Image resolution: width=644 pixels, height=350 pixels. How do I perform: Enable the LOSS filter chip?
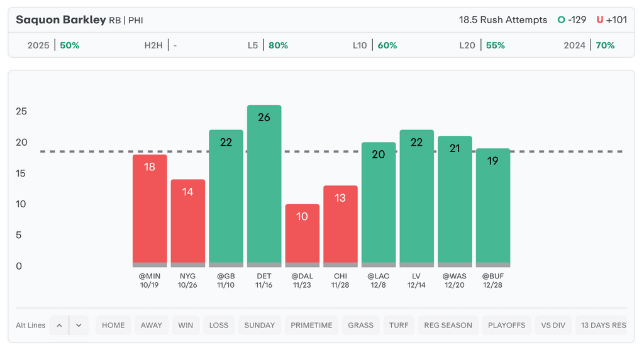point(219,325)
